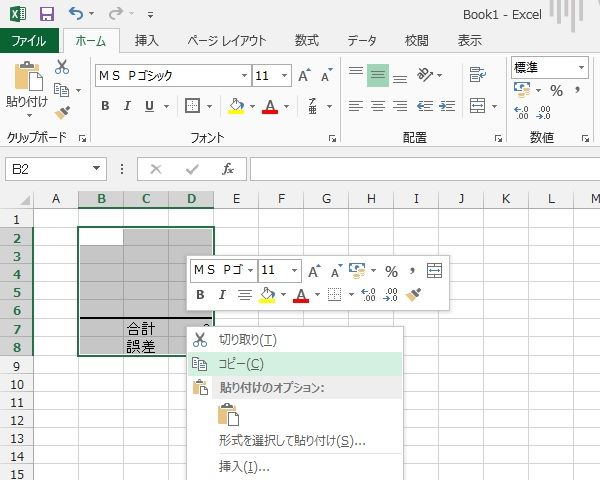600x480 pixels.
Task: Switch to the ページ レイアウト tab
Action: (227, 41)
